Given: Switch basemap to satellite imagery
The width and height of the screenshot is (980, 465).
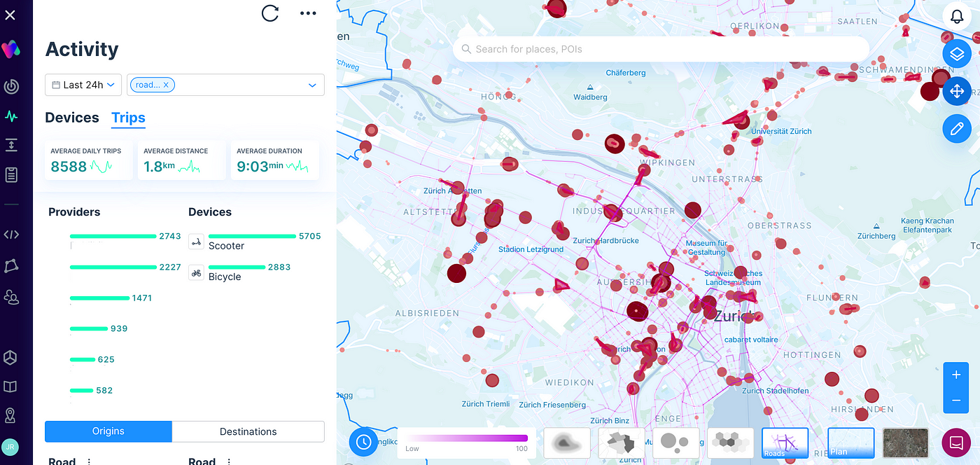Looking at the screenshot, I should (905, 443).
